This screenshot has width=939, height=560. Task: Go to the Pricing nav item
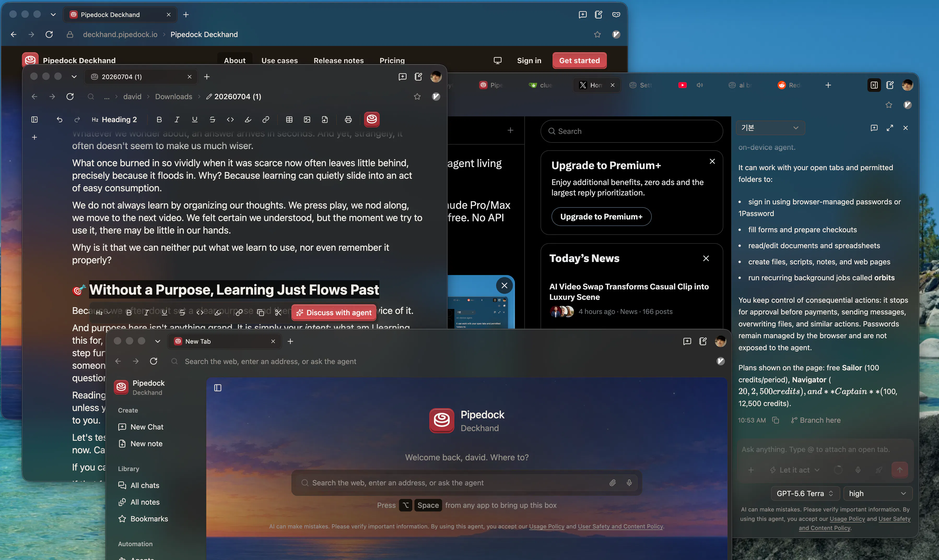(392, 60)
